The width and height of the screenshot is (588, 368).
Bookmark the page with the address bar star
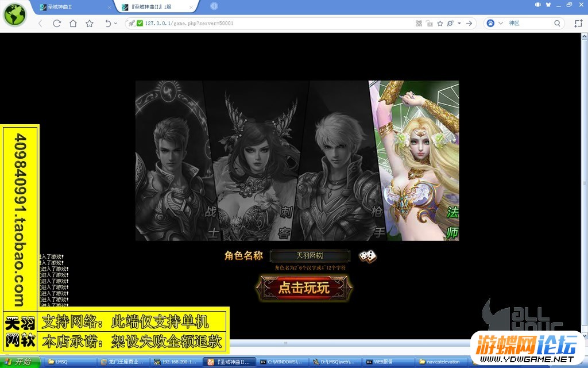(440, 23)
